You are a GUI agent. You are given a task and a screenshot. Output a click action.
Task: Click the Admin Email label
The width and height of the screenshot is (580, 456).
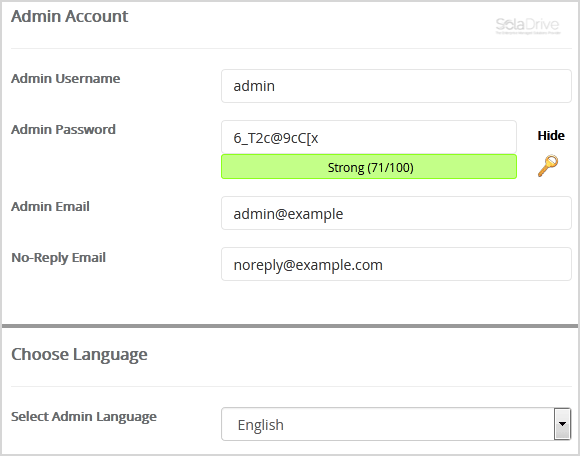click(50, 206)
